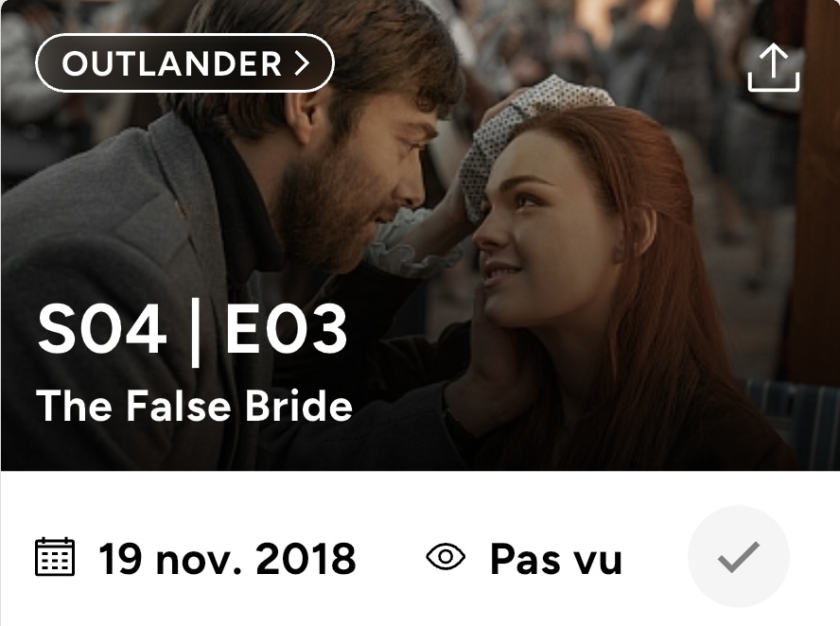Open the 19 nov. 2018 air date
This screenshot has height=626, width=840.
coord(227,559)
